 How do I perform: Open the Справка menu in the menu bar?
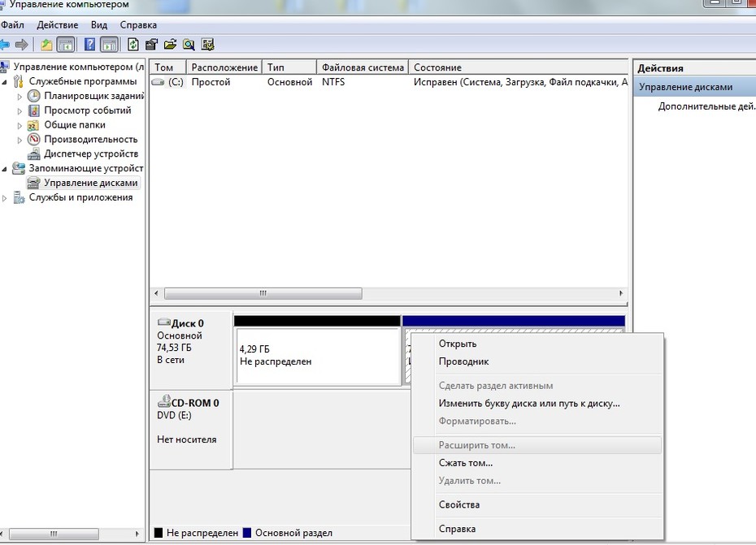tap(138, 25)
